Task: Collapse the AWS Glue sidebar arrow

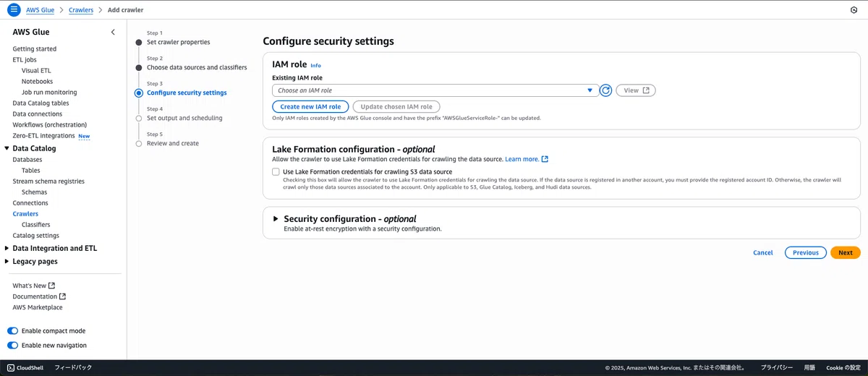Action: pyautogui.click(x=113, y=33)
